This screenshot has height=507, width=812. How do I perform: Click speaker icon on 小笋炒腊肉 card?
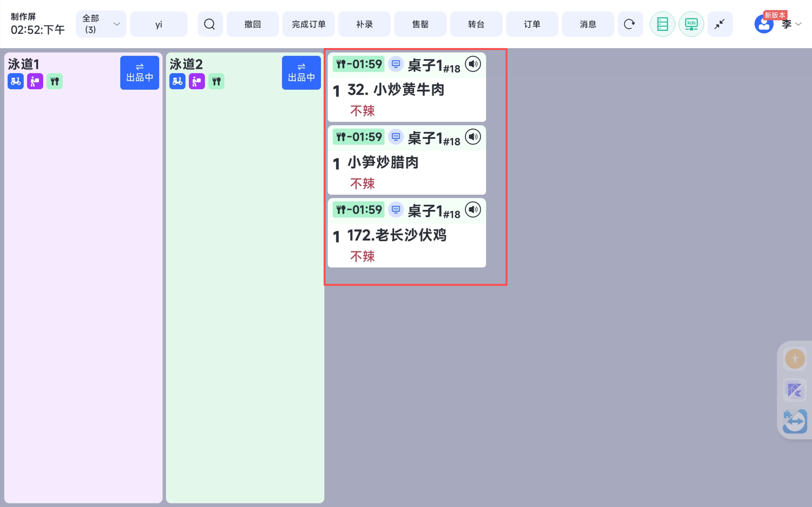click(x=473, y=137)
